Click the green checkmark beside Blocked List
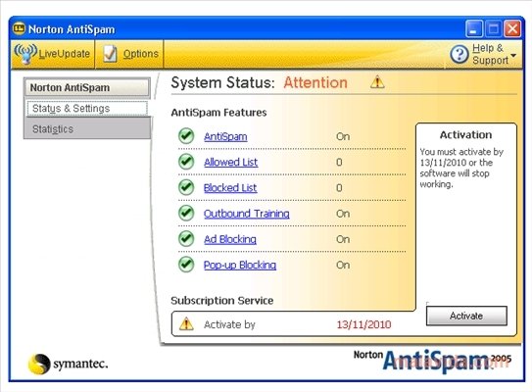This screenshot has width=532, height=392. pos(186,187)
